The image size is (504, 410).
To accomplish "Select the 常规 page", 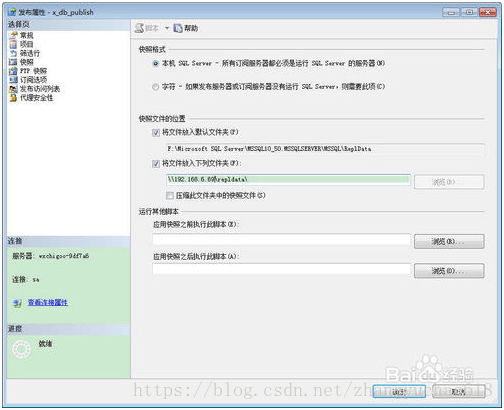I will (27, 35).
